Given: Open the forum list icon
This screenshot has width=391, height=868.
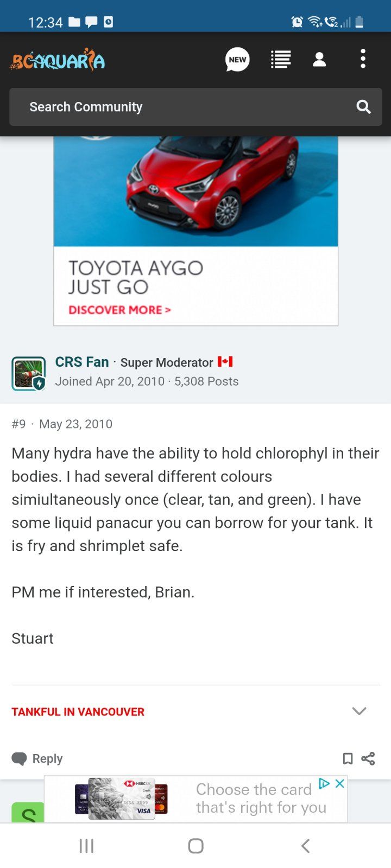Looking at the screenshot, I should (281, 60).
